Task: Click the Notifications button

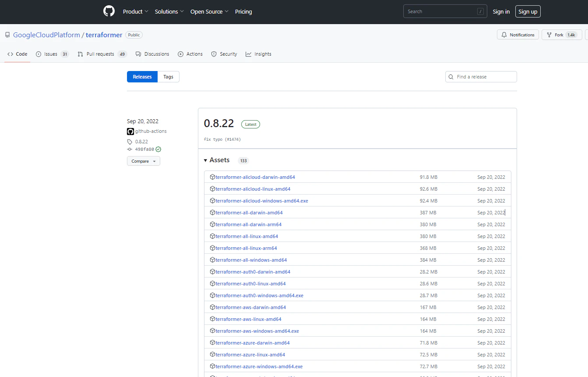Action: (518, 35)
